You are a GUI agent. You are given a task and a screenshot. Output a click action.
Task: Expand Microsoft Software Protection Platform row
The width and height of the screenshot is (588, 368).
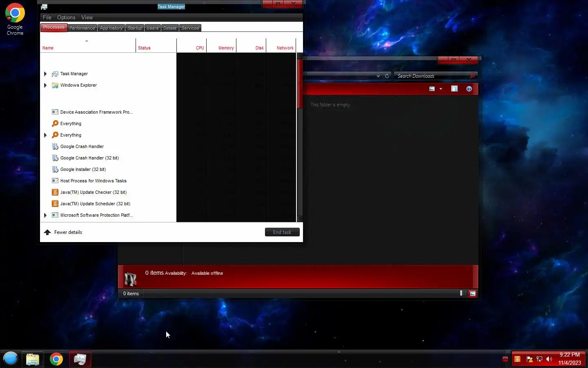pyautogui.click(x=45, y=215)
